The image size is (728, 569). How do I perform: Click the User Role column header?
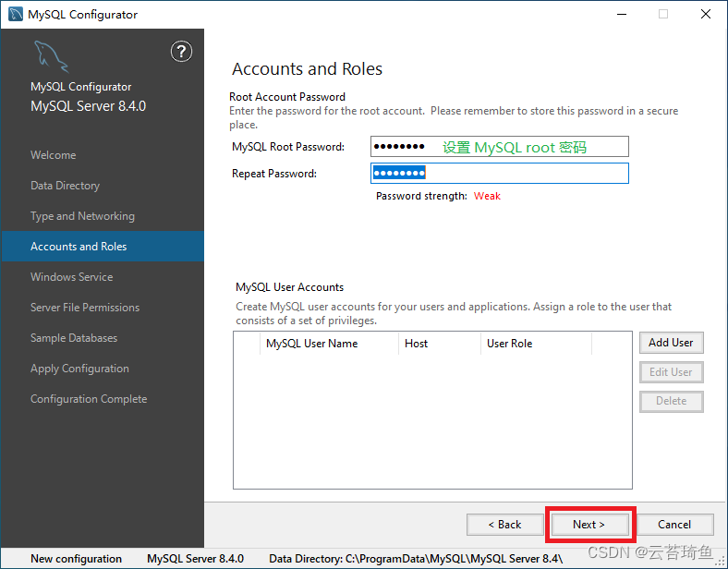tap(536, 344)
